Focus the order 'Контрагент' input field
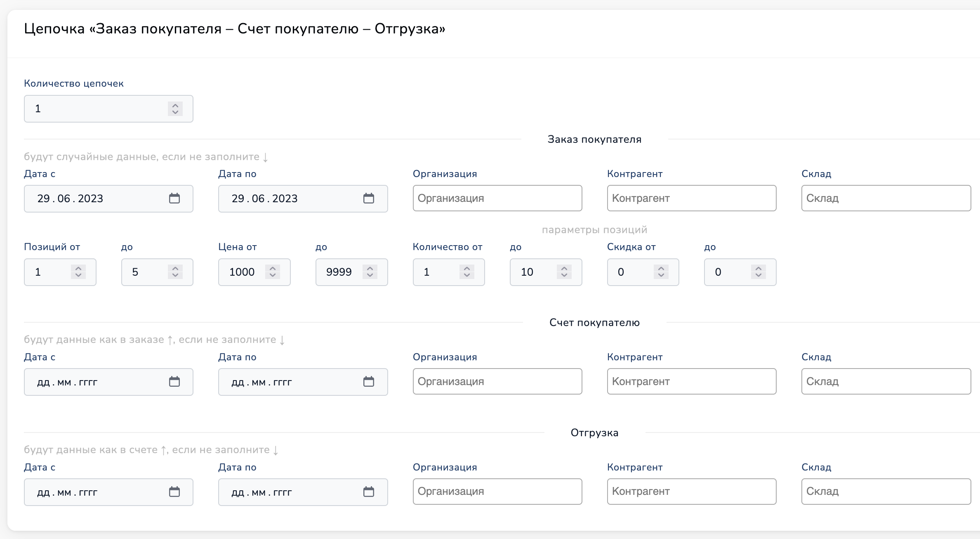The image size is (980, 539). (692, 198)
